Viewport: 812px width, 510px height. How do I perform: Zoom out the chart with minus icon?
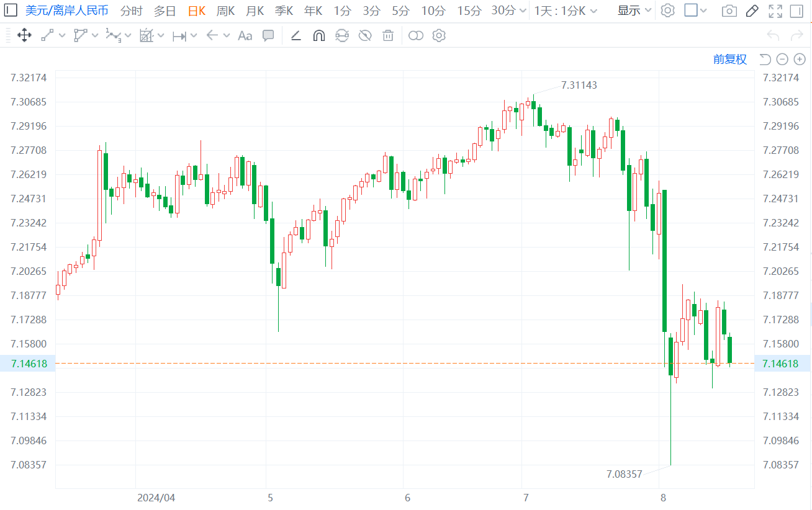[x=782, y=59]
